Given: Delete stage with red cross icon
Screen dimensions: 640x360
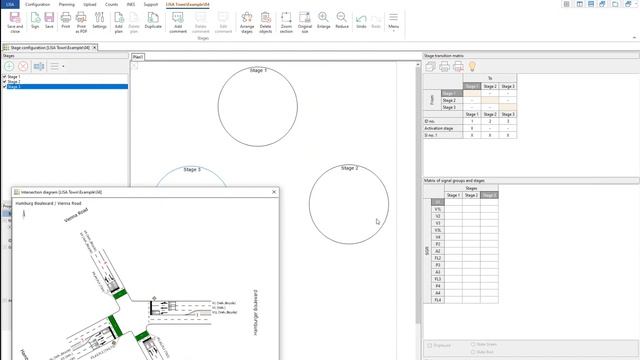Looking at the screenshot, I should 23,66.
